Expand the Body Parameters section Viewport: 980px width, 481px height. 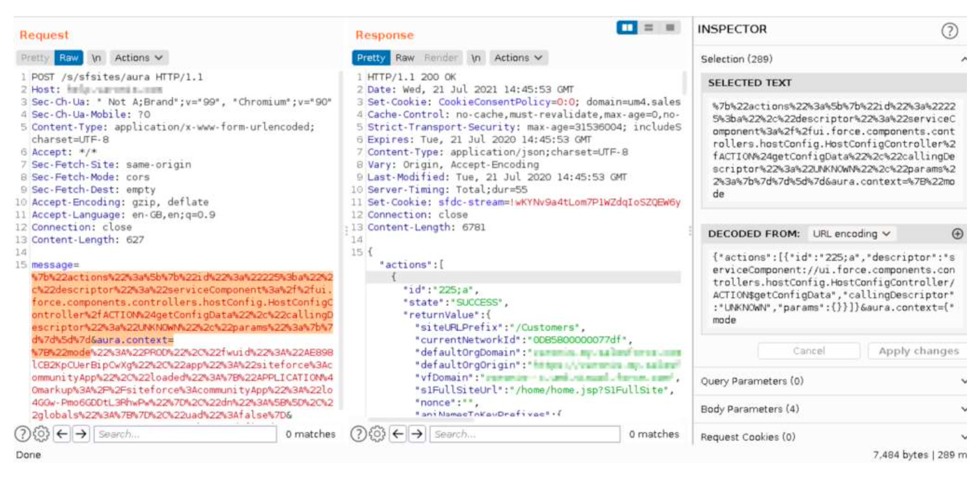point(833,409)
